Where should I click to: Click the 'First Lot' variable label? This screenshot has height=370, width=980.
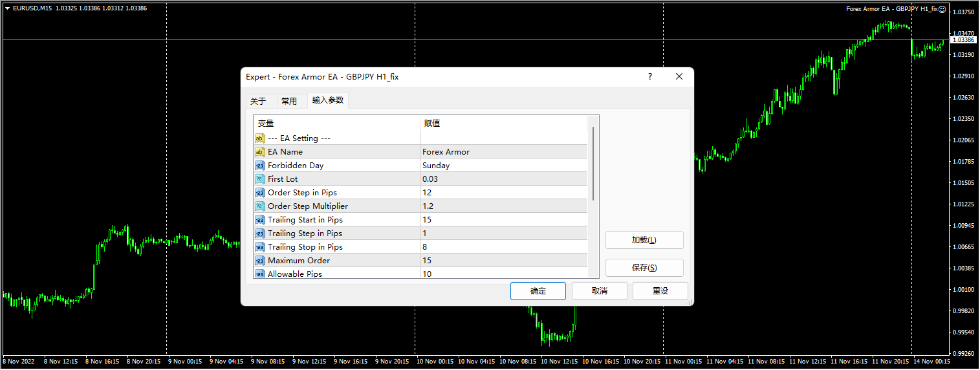click(283, 179)
